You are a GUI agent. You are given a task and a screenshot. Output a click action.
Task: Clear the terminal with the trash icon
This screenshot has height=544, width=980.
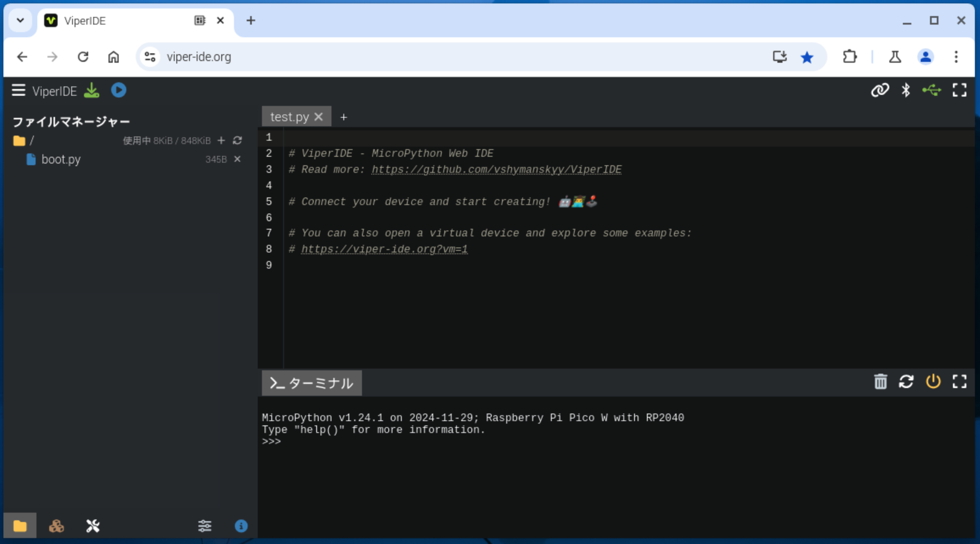click(x=880, y=382)
